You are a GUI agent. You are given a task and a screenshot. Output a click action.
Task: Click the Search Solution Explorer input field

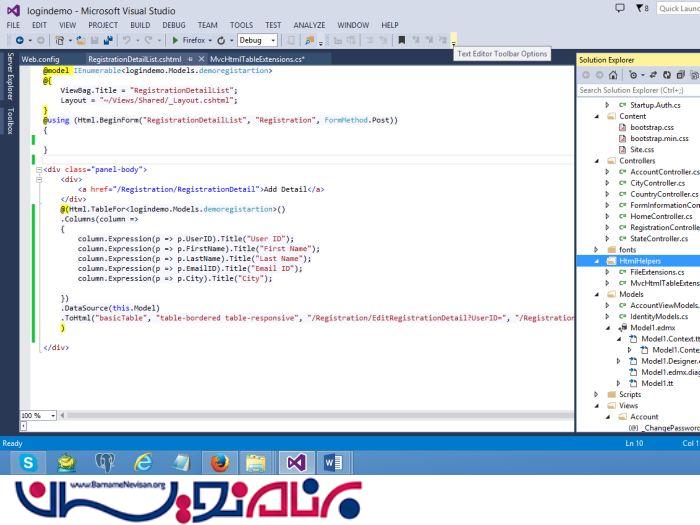[638, 90]
